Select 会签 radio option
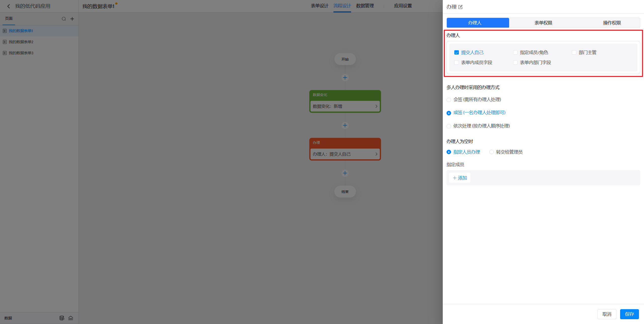Viewport: 644px width, 324px height. [x=449, y=100]
